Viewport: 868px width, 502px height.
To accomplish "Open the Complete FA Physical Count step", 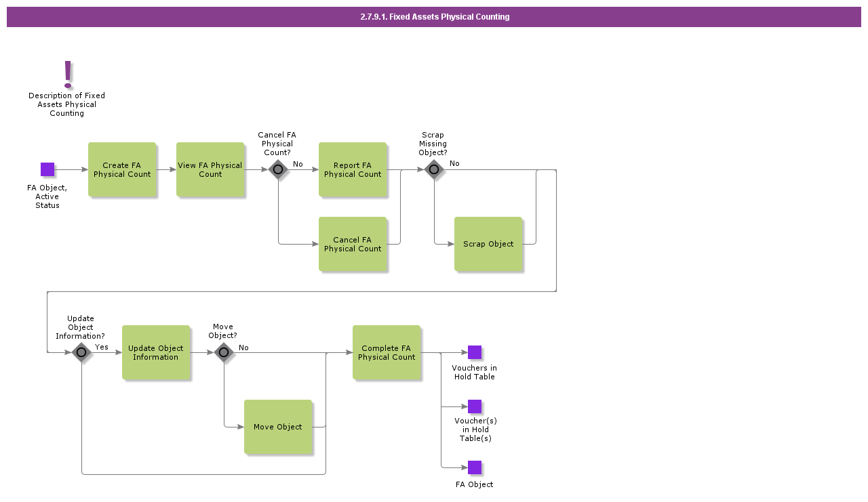I will coord(387,352).
